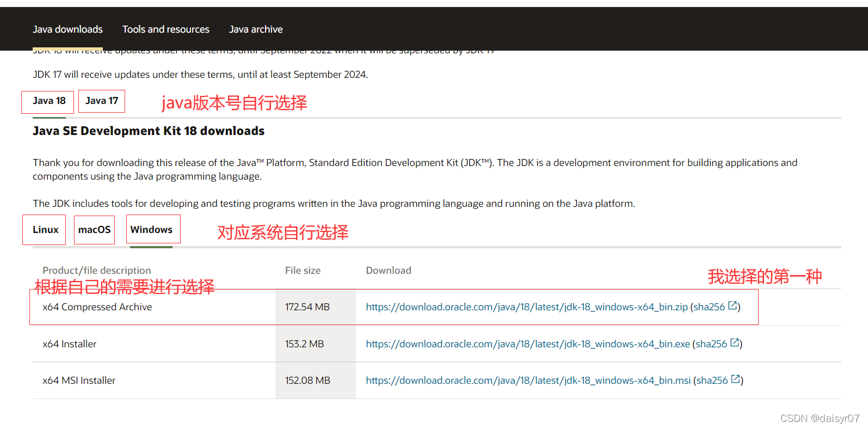The image size is (868, 429).
Task: Switch to the Linux platform tab
Action: (46, 230)
